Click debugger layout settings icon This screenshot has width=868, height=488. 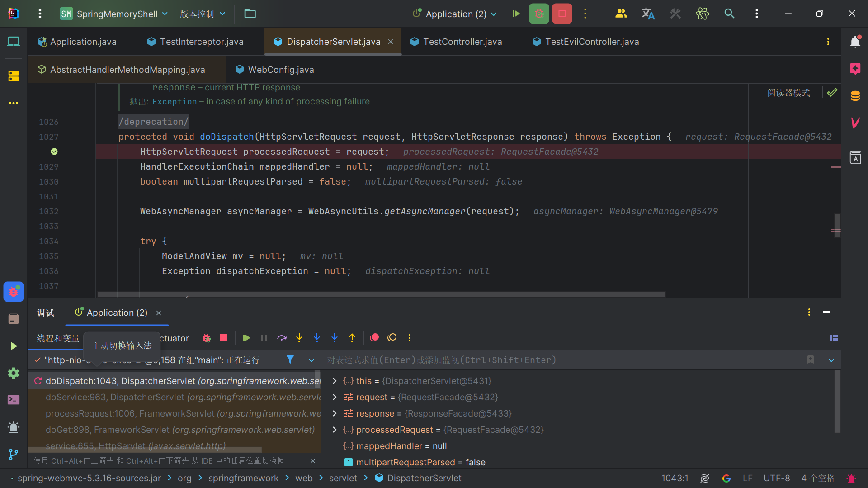coord(834,338)
